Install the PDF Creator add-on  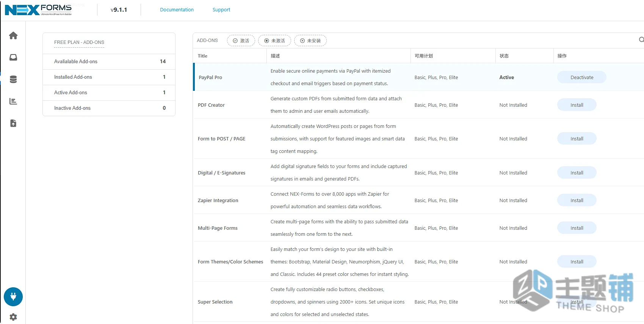[577, 105]
